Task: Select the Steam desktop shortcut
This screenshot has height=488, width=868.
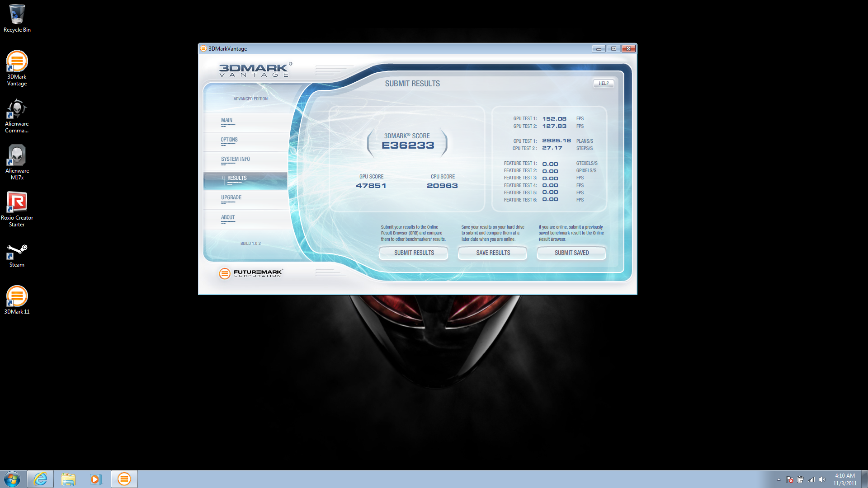Action: [x=17, y=256]
